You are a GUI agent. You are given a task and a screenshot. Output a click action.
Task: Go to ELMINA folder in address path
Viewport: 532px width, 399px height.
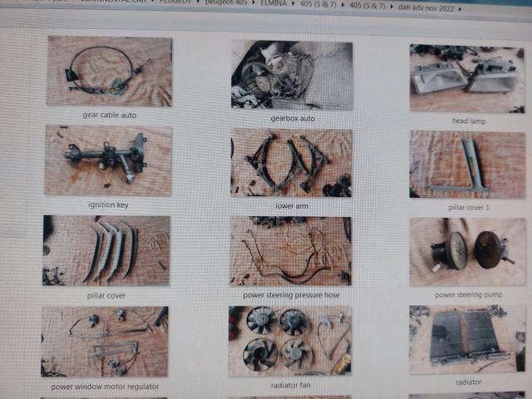coord(273,3)
